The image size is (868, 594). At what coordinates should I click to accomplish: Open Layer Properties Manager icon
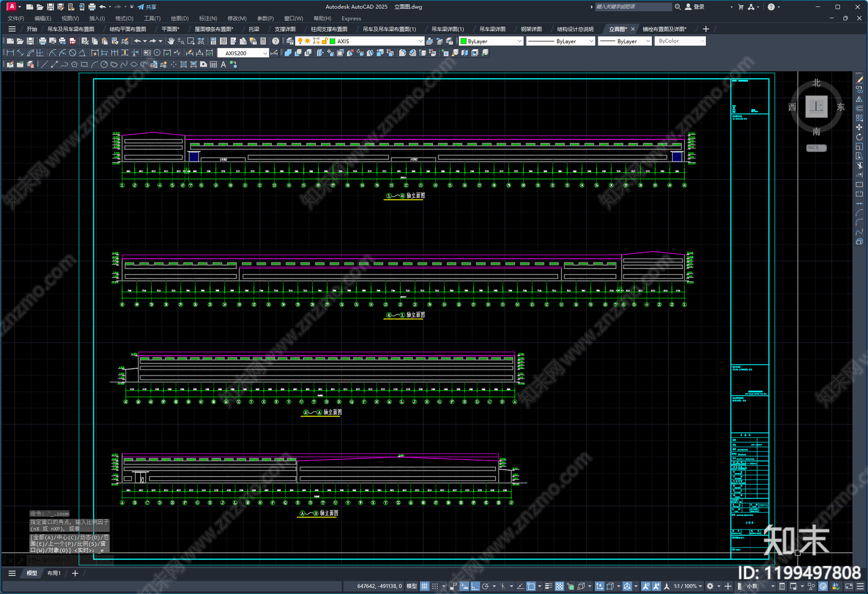pos(290,41)
